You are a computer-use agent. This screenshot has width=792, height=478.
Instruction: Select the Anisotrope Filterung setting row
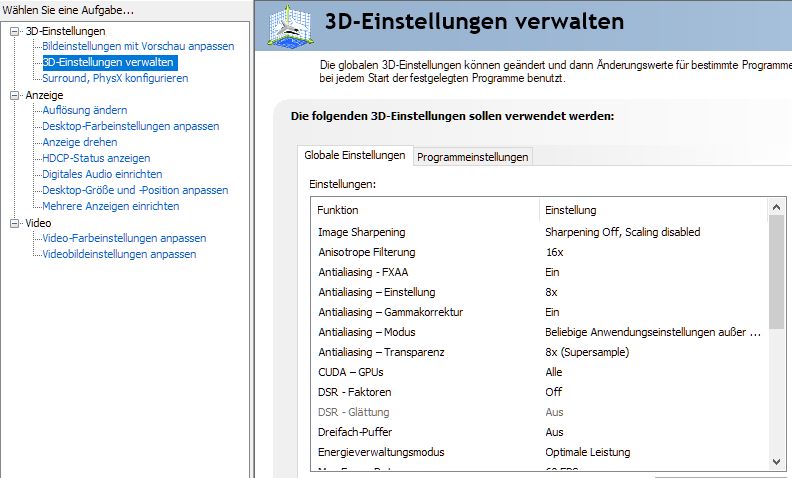pyautogui.click(x=366, y=252)
